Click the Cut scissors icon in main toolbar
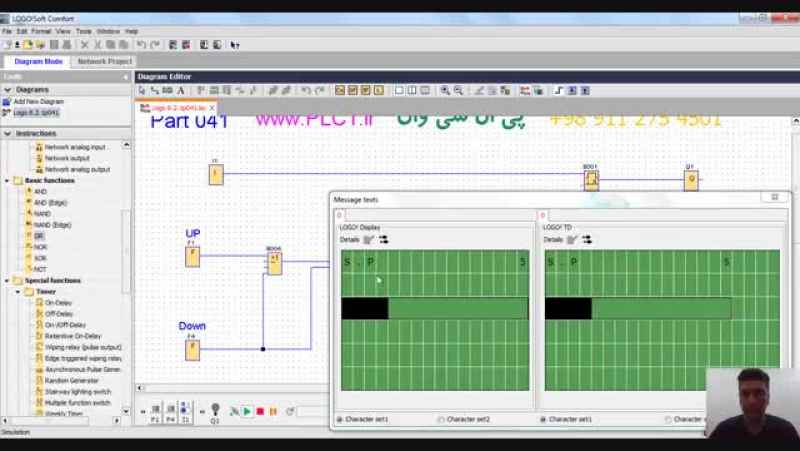 pyautogui.click(x=97, y=45)
